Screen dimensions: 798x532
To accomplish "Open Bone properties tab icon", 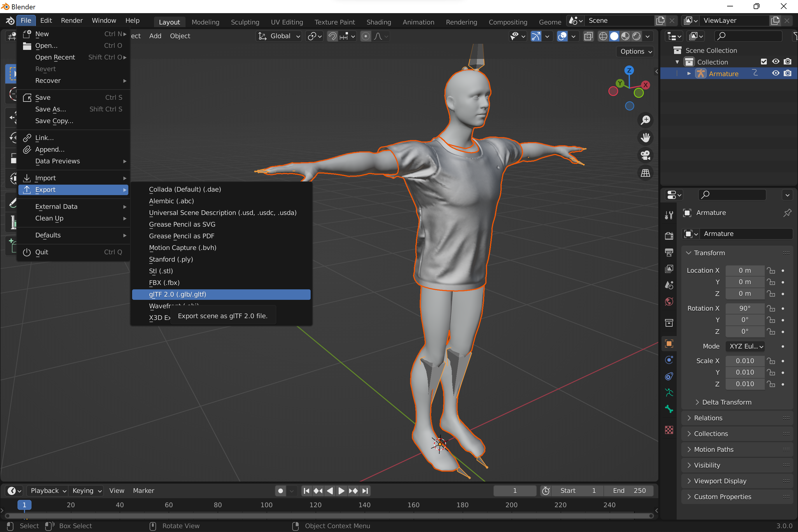I will [x=669, y=409].
